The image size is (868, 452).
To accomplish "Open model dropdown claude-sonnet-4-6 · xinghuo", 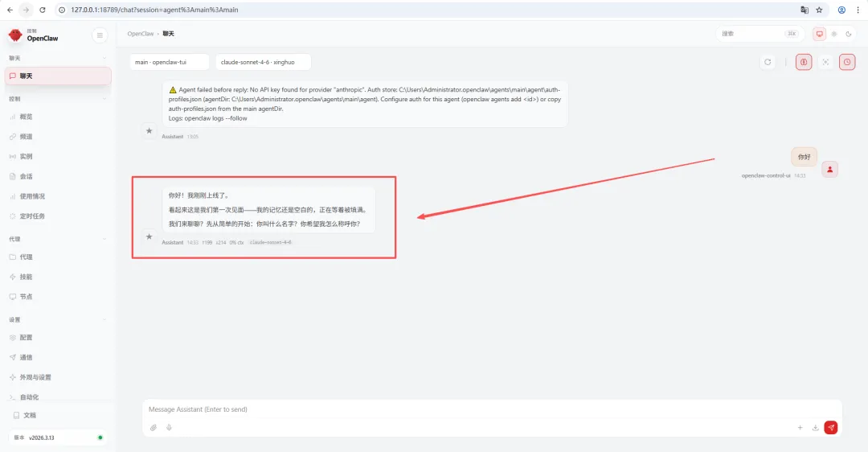I will [263, 62].
